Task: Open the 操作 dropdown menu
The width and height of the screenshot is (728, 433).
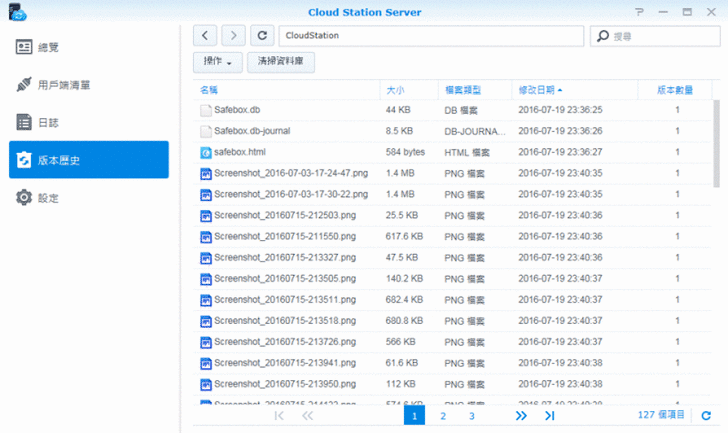Action: point(217,63)
